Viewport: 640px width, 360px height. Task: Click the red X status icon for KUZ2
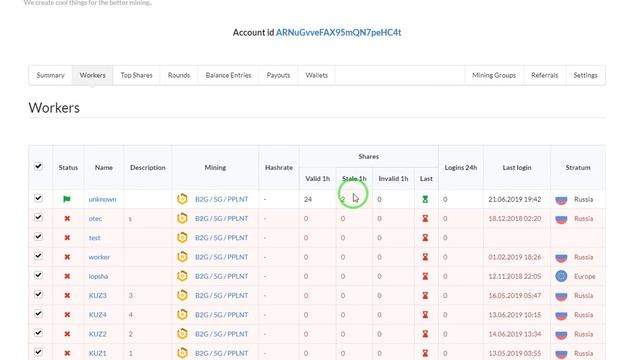[67, 334]
